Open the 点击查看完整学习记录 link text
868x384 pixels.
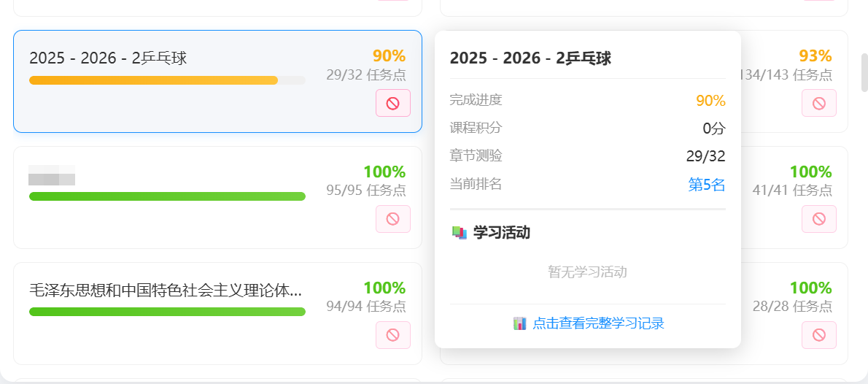coord(598,323)
